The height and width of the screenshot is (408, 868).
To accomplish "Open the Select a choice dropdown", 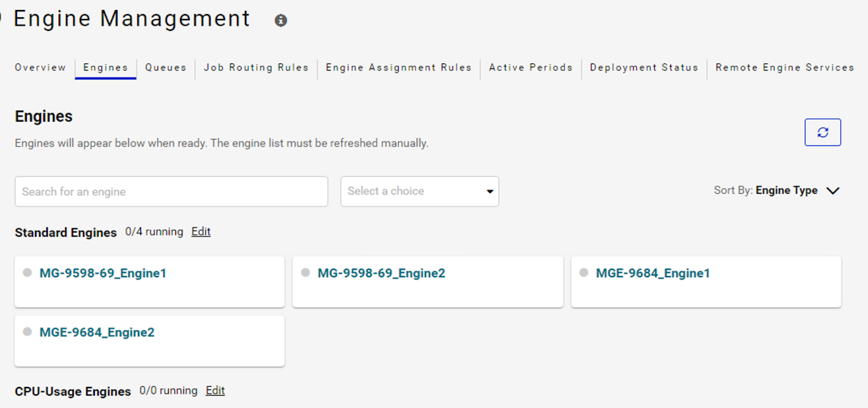I will pos(419,191).
